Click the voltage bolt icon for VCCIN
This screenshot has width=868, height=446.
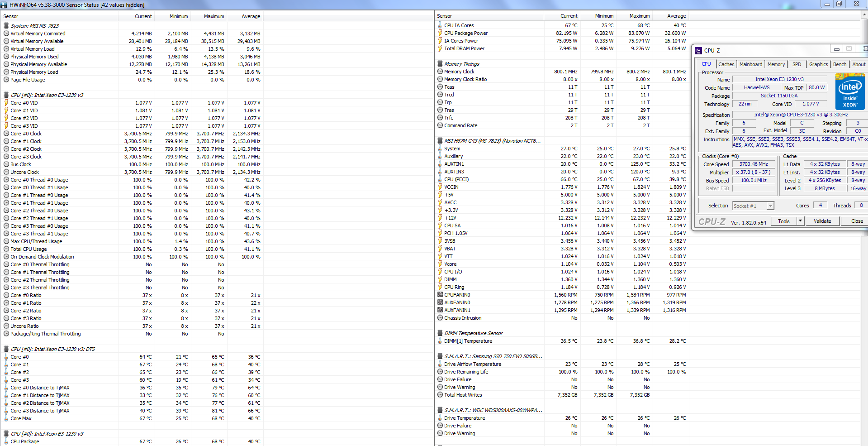[440, 187]
